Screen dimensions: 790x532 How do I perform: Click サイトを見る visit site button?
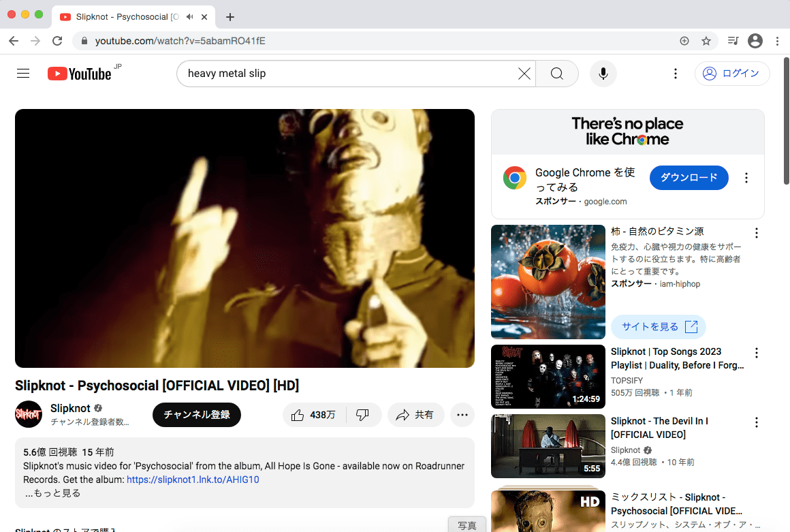click(x=659, y=327)
